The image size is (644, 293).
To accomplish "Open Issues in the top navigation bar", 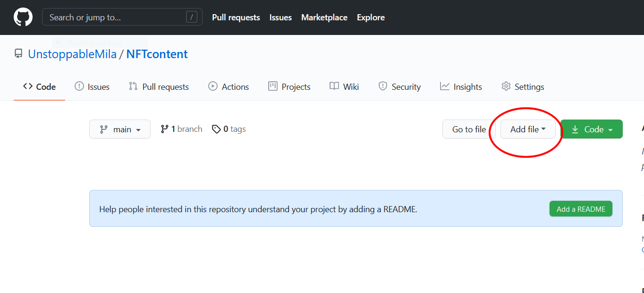I will [280, 17].
